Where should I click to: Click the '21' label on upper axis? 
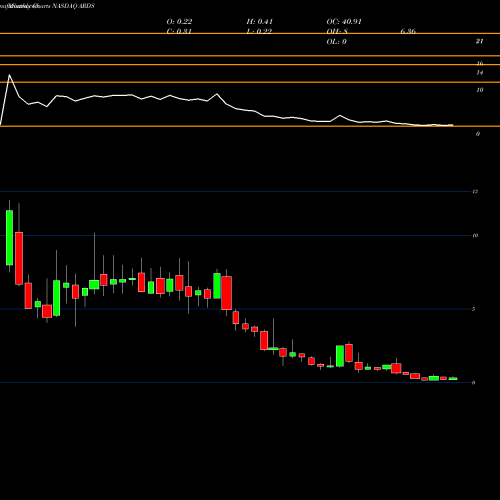pyautogui.click(x=479, y=41)
